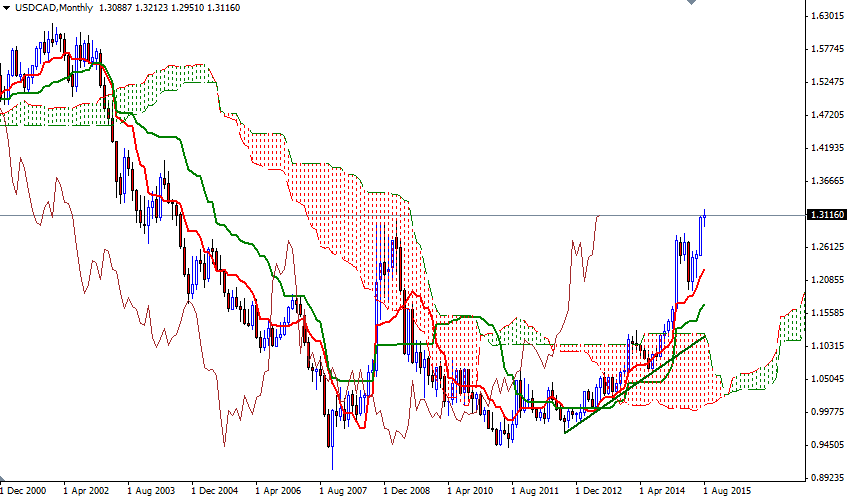This screenshot has height=498, width=847.
Task: Click the 1 Aug 2003 date label
Action: point(151,490)
